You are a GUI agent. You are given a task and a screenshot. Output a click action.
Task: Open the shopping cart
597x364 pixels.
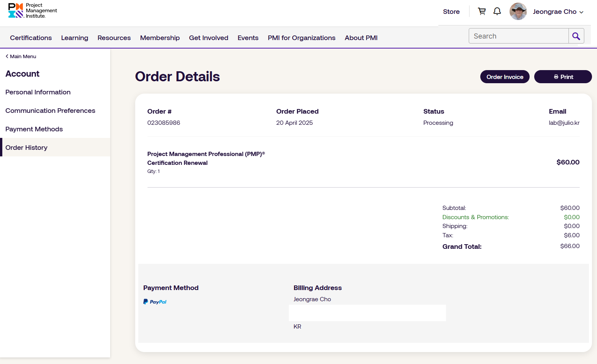click(x=482, y=11)
